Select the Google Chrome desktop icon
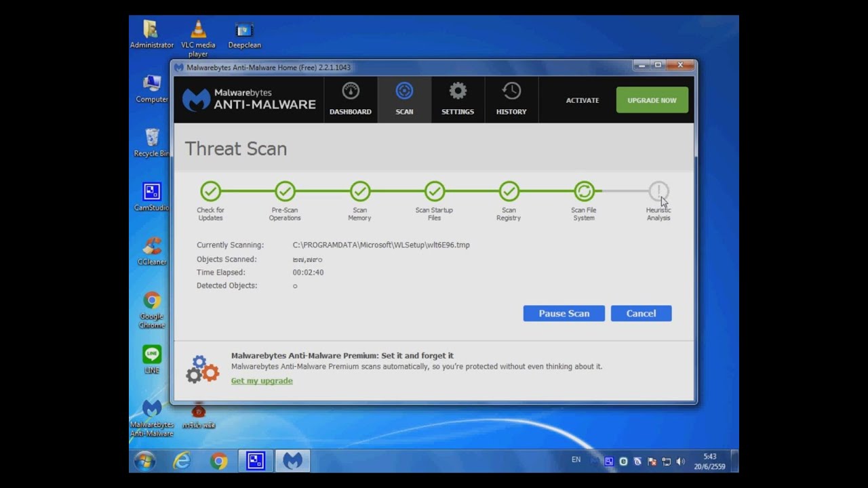868x488 pixels. pyautogui.click(x=152, y=310)
